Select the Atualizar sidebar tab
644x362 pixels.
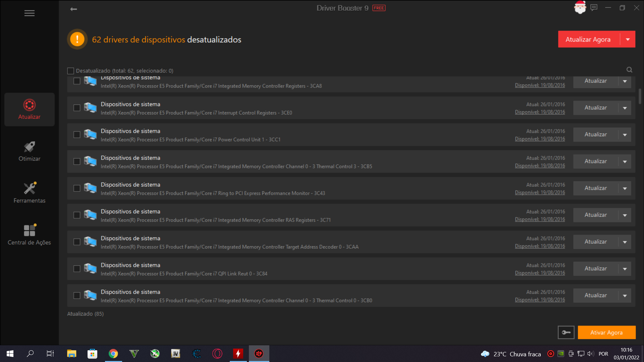30,110
